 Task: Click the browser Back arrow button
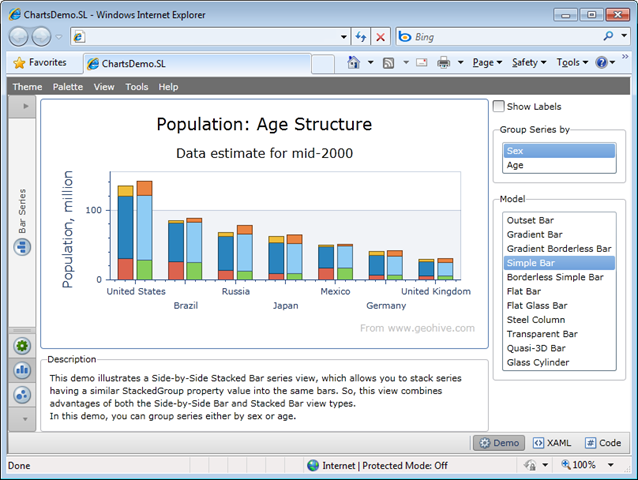point(18,37)
